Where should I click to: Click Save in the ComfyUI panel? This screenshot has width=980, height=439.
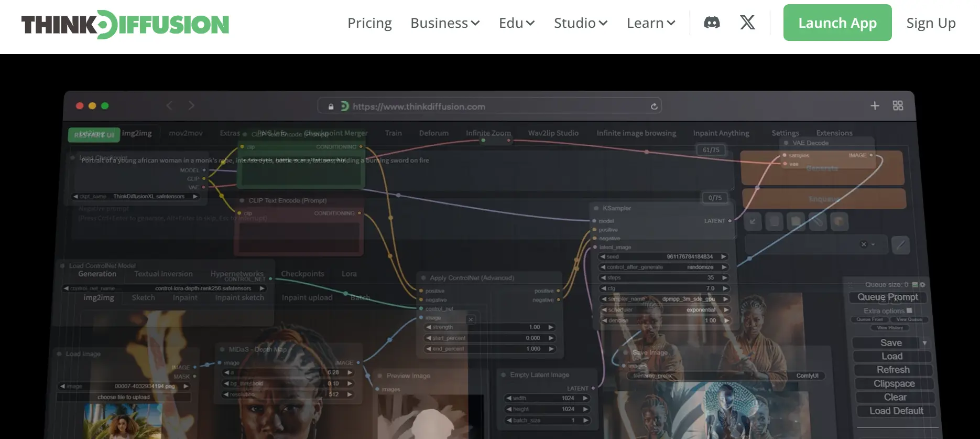[891, 343]
